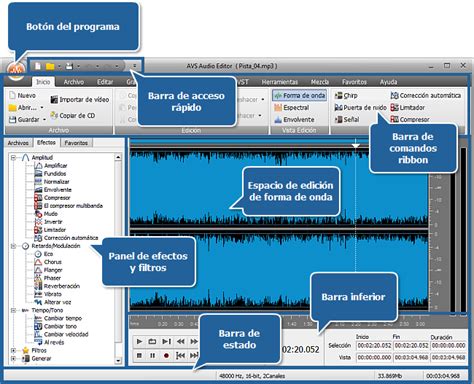Click the Stop playback button

click(139, 356)
